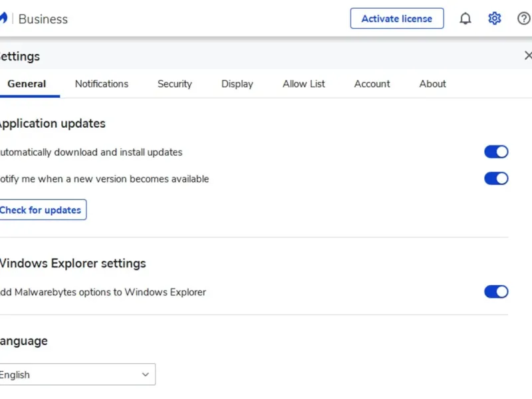
Task: Turn off Windows Explorer options toggle
Action: point(496,291)
